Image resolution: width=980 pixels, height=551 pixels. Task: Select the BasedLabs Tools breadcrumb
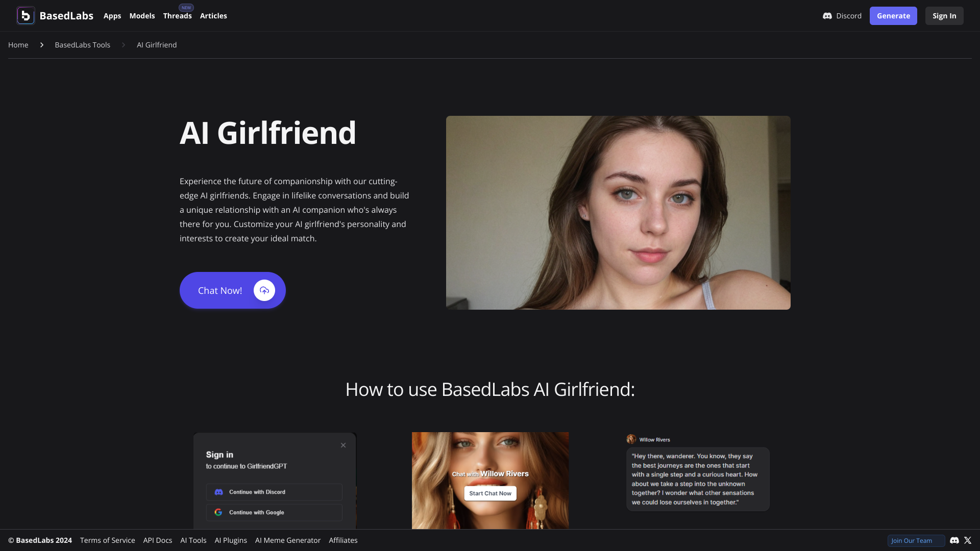(82, 44)
